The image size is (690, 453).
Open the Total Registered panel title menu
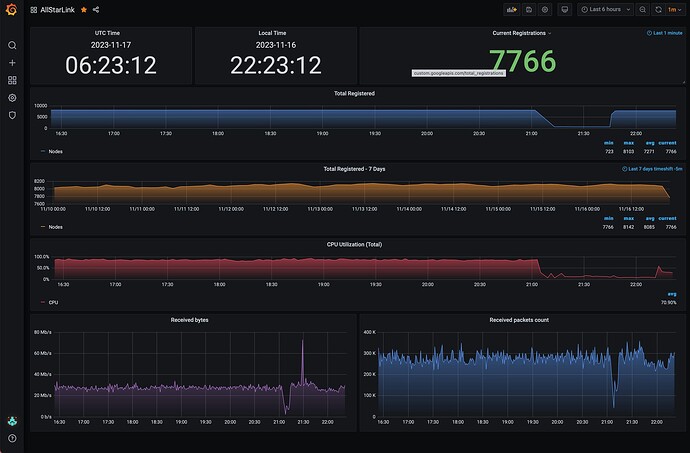(x=354, y=93)
